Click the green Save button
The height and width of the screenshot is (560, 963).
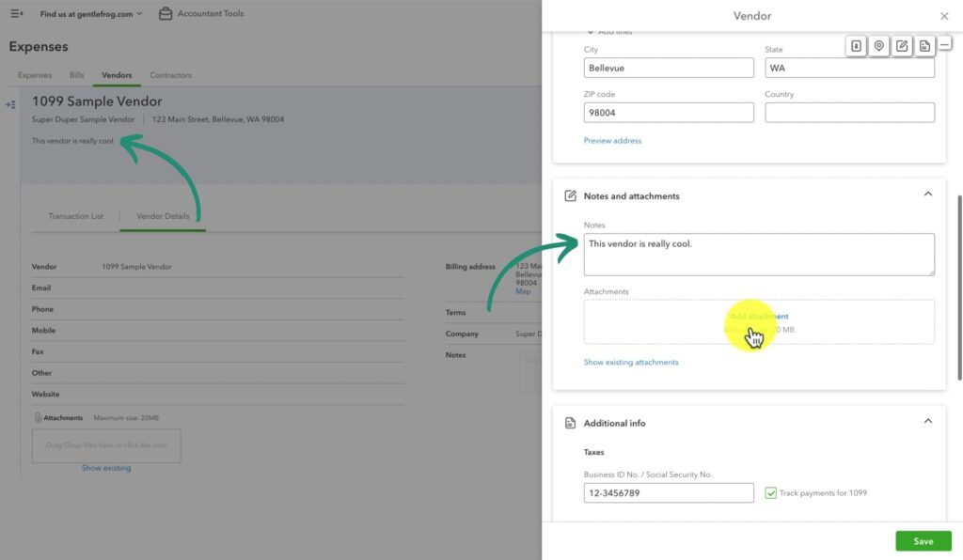[x=923, y=540]
